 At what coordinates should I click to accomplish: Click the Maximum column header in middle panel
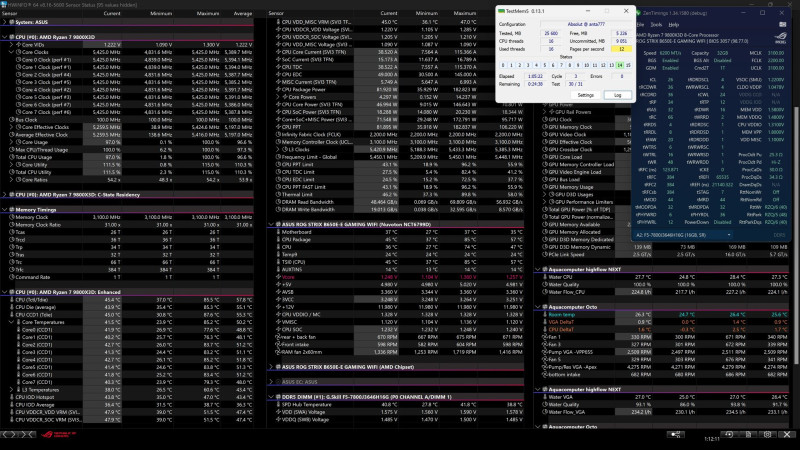[x=465, y=13]
